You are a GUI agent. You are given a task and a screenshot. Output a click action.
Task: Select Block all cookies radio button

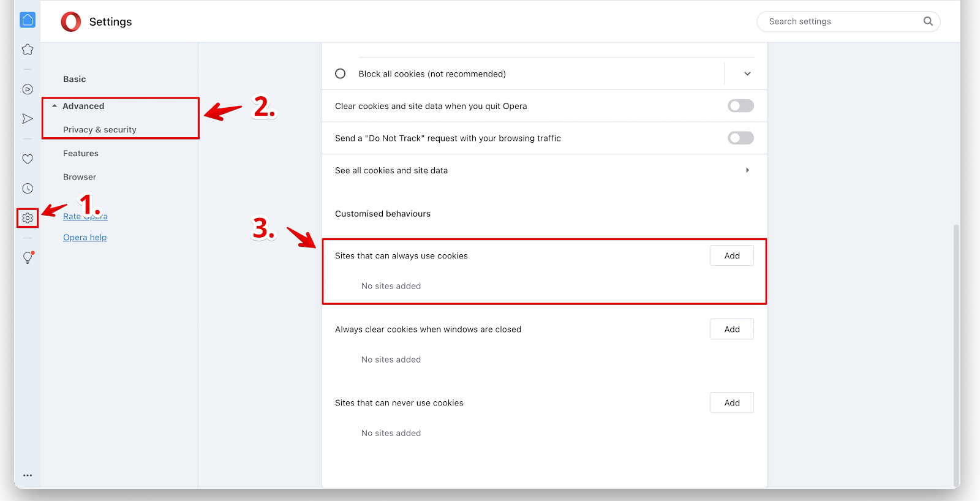tap(341, 73)
